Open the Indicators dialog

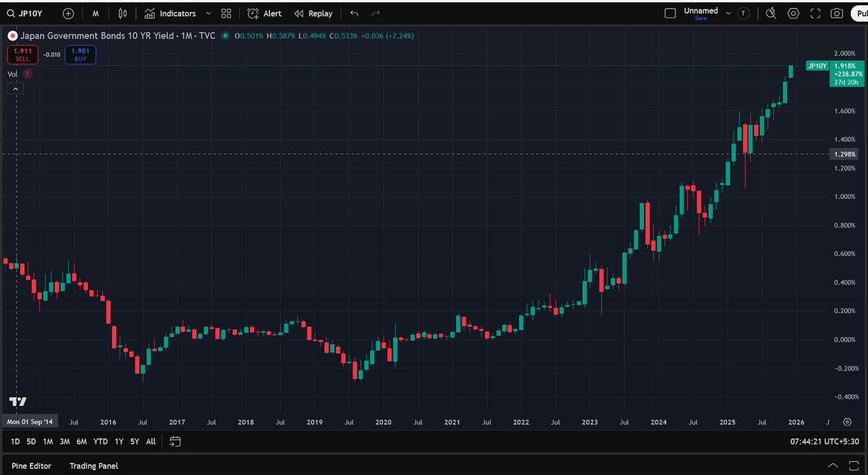click(x=170, y=13)
